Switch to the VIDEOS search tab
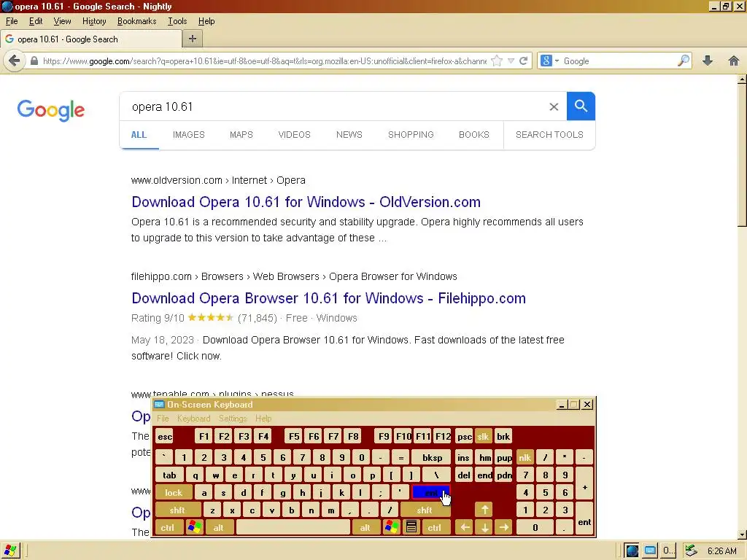Viewport: 747px width, 560px height. 294,134
